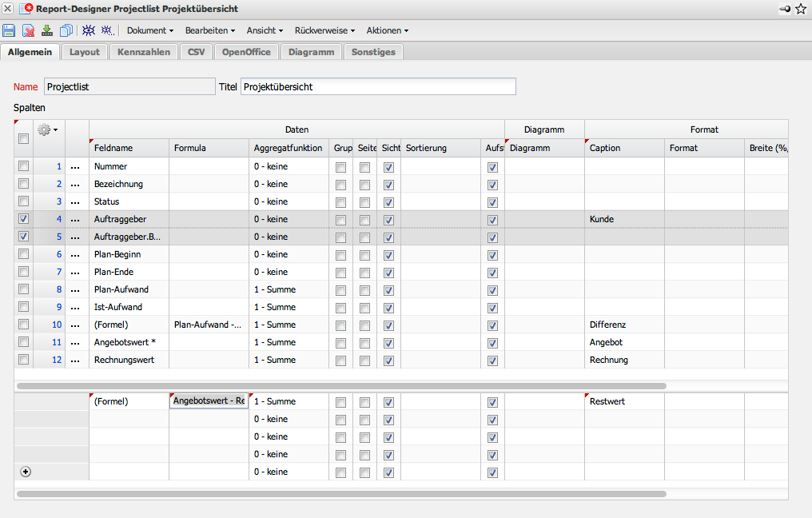Click into the Titel input field
The height and width of the screenshot is (518, 812).
(x=377, y=86)
